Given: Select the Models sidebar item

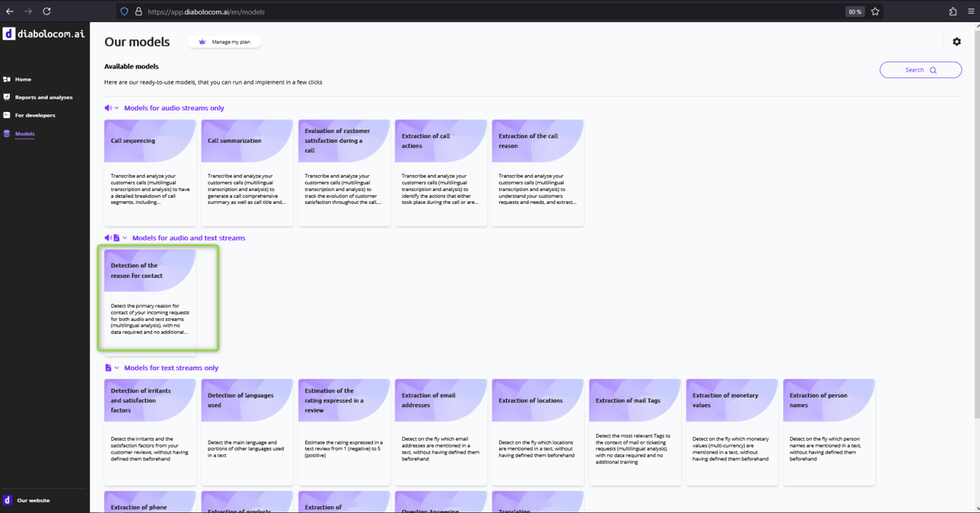Looking at the screenshot, I should [x=24, y=134].
